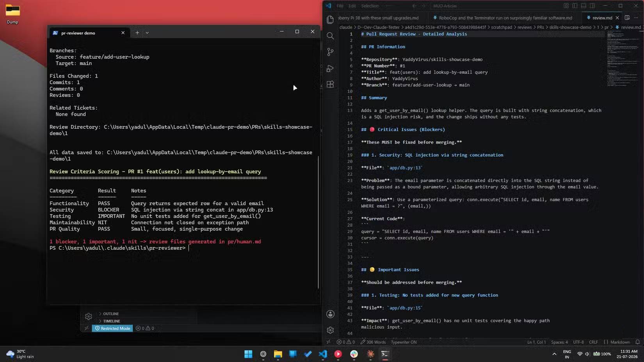
Task: Click the skills-showcase-demo breadcrumb segment
Action: pyautogui.click(x=570, y=27)
